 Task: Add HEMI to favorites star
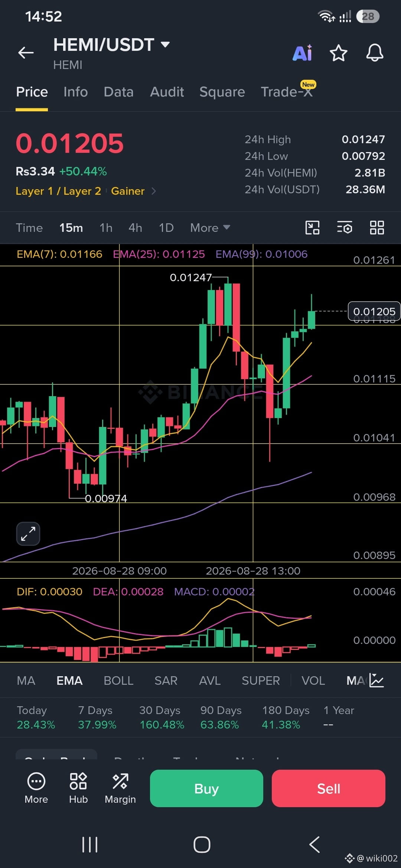click(x=339, y=53)
